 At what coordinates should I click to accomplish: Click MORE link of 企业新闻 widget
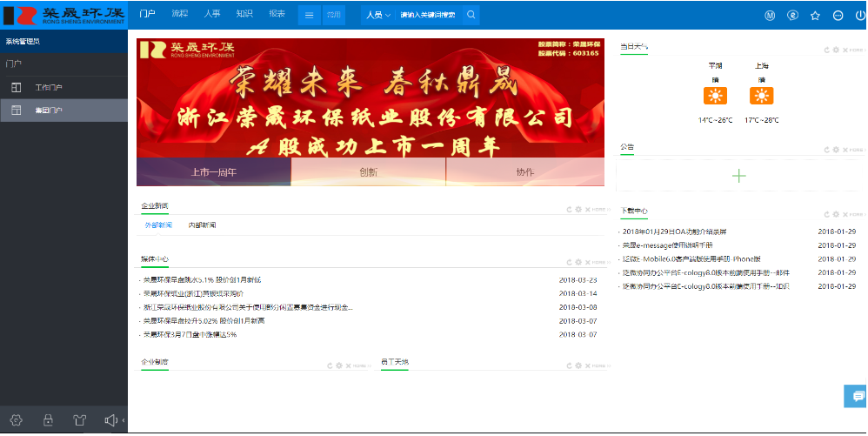(x=601, y=210)
